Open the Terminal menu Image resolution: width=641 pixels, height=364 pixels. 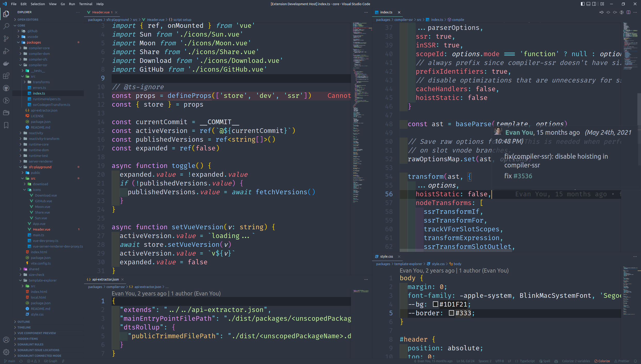[x=86, y=4]
